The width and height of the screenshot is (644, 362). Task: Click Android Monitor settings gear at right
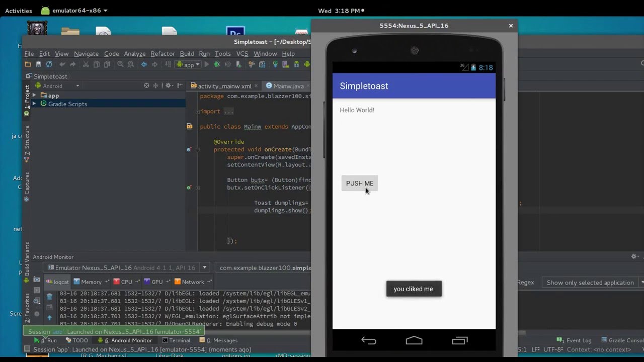click(634, 256)
